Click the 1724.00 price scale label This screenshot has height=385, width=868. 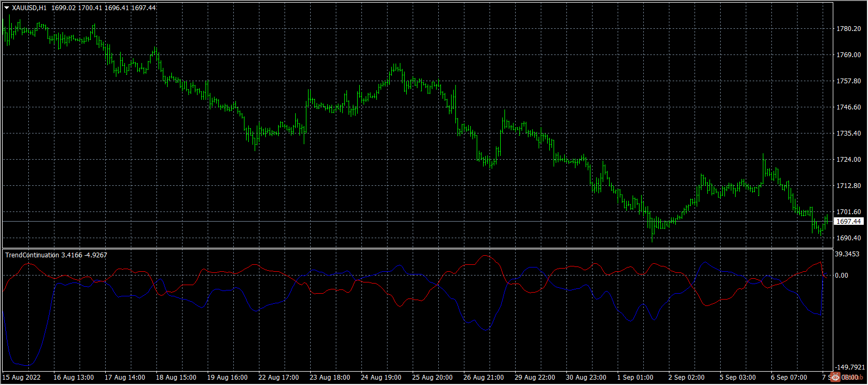tap(848, 160)
